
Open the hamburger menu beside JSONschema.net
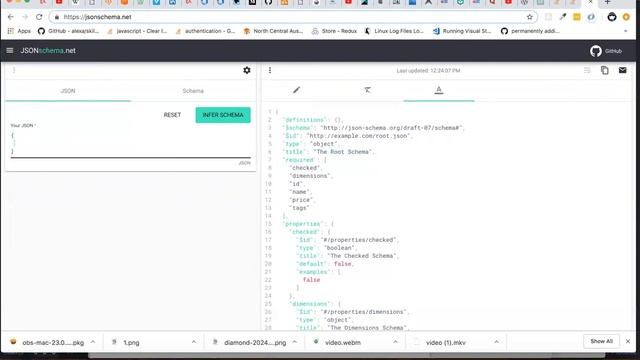click(x=10, y=51)
